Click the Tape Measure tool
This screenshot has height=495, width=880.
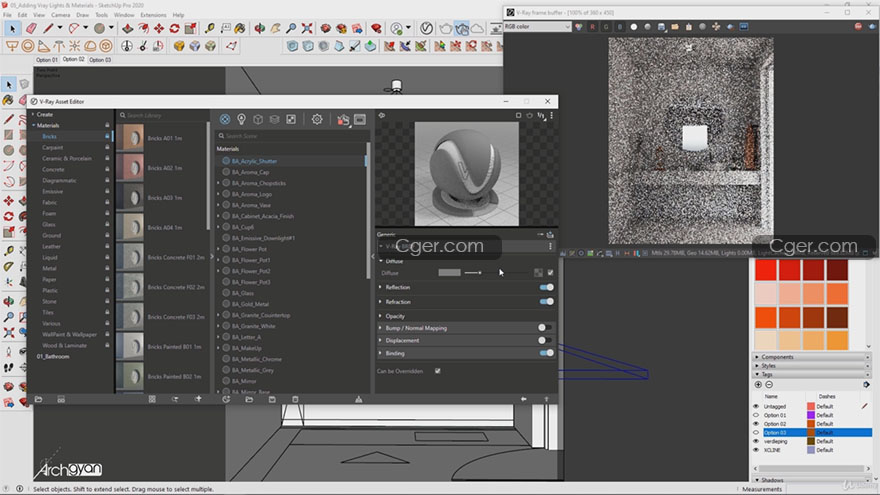[209, 28]
